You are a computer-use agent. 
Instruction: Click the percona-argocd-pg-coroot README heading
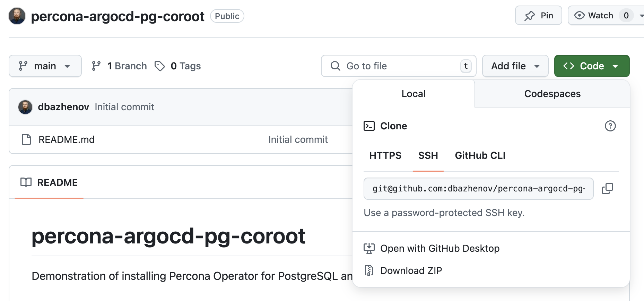[168, 236]
